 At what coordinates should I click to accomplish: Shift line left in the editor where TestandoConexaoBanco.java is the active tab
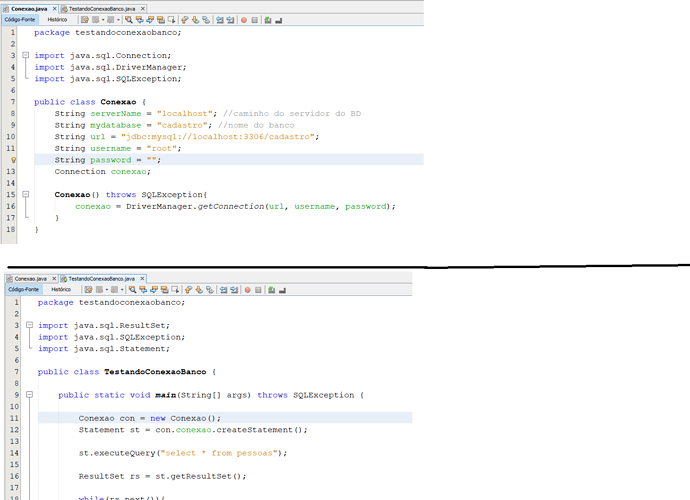[x=223, y=290]
